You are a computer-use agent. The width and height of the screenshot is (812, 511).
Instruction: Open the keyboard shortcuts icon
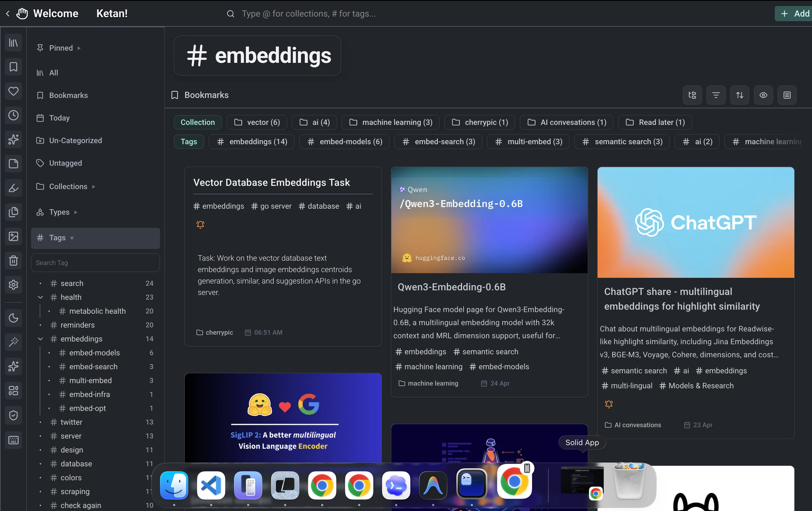14,440
